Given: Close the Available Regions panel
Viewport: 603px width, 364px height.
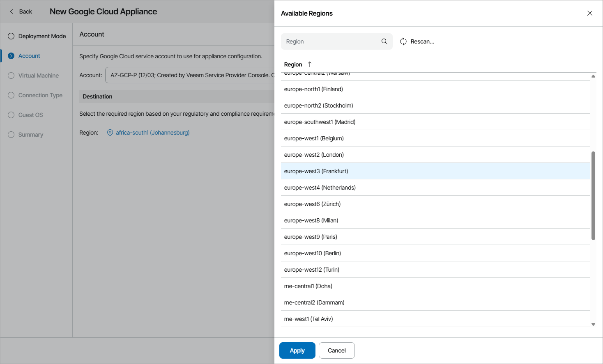Looking at the screenshot, I should (590, 13).
